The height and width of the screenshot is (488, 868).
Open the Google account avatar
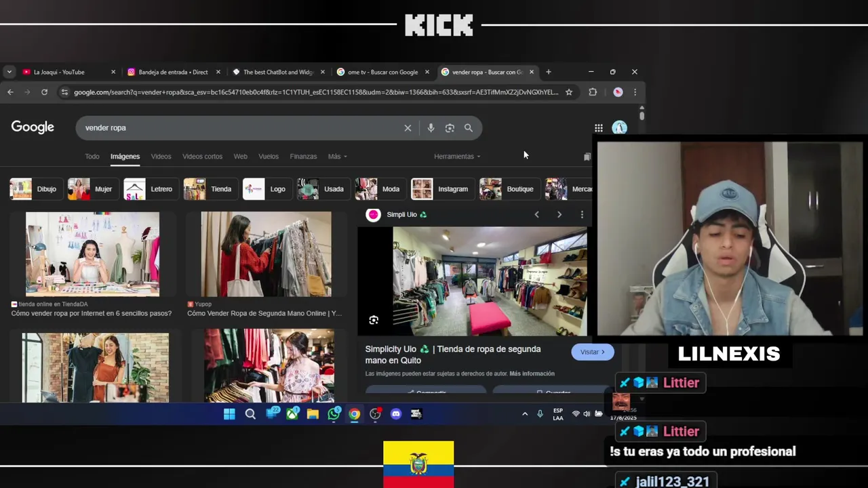619,127
